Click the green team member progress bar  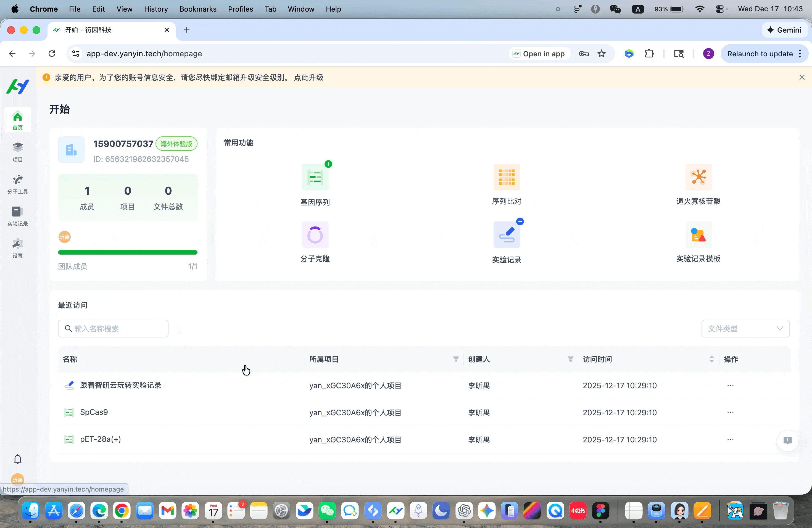click(x=128, y=252)
